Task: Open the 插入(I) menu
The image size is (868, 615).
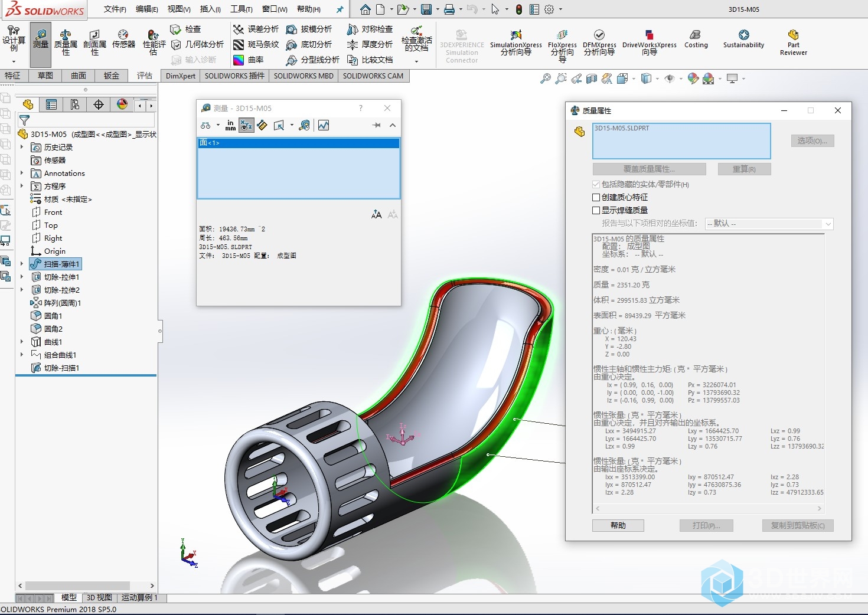Action: click(210, 9)
